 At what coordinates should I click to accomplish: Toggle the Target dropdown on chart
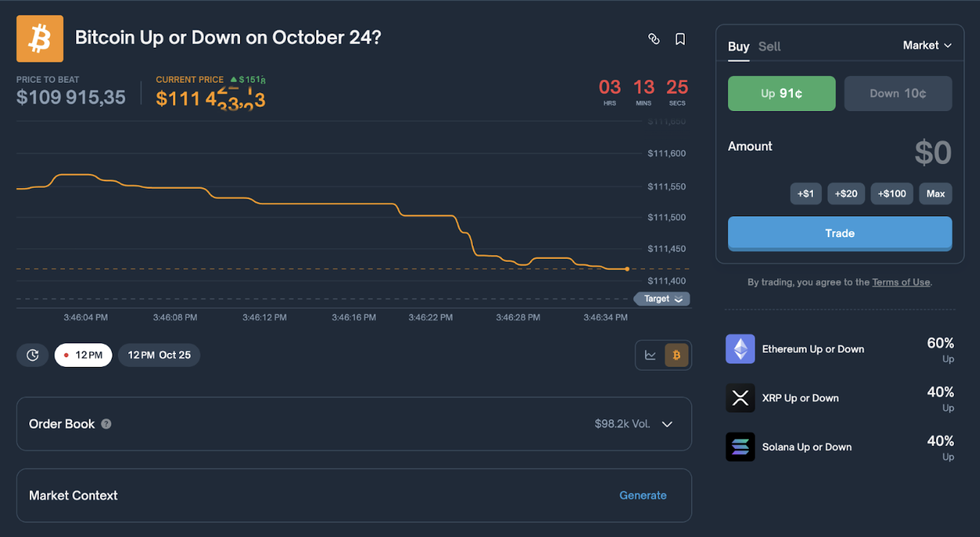point(662,299)
